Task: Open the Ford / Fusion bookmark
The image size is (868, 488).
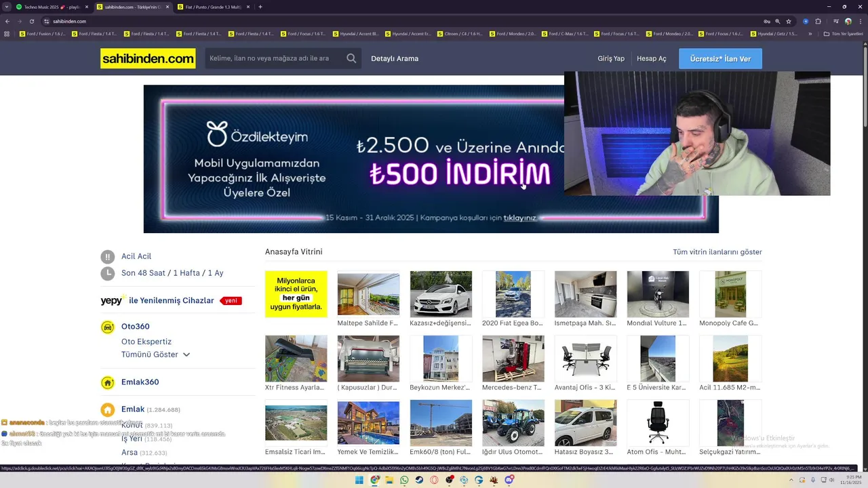Action: click(42, 34)
